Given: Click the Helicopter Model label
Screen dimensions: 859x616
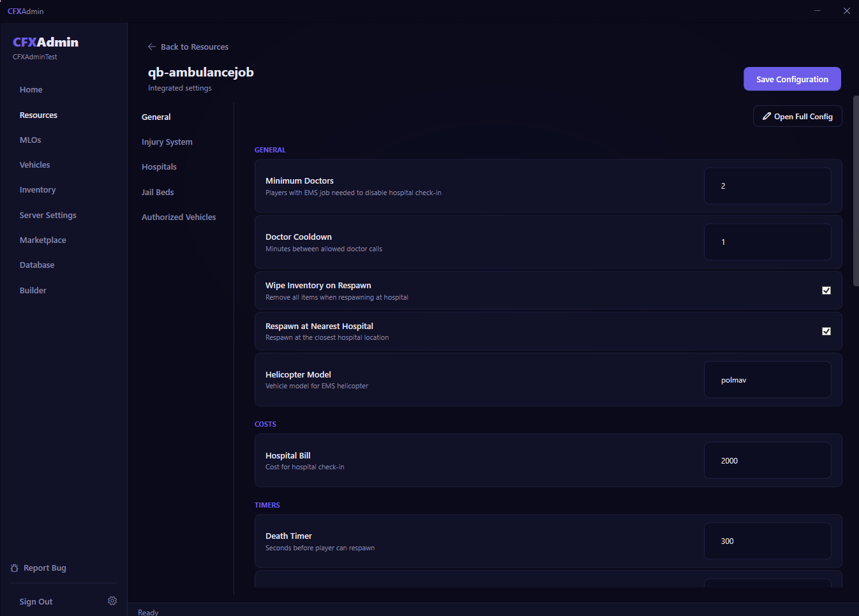Looking at the screenshot, I should (x=298, y=375).
